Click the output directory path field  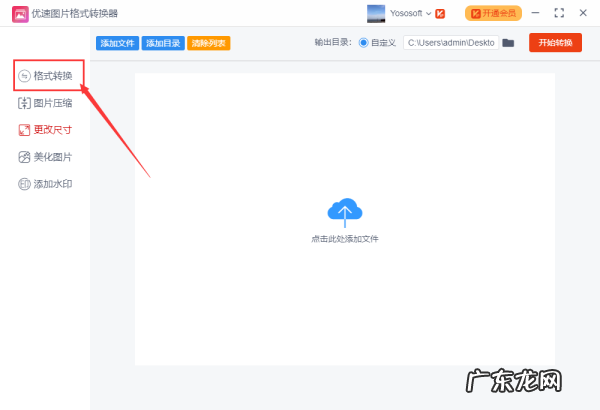(451, 42)
